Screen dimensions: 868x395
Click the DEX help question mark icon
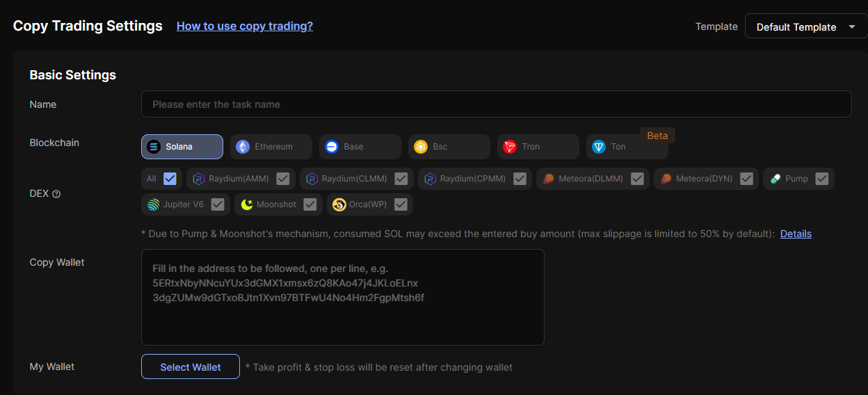[56, 194]
